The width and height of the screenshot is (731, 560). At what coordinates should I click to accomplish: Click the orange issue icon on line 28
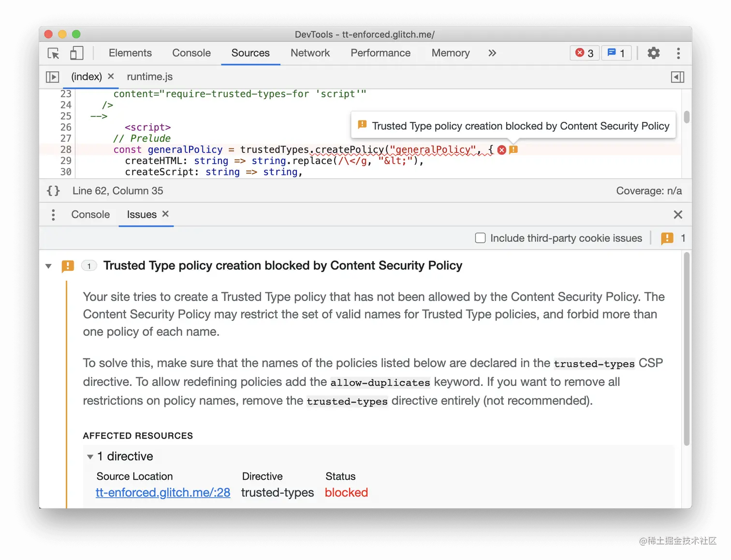(513, 150)
